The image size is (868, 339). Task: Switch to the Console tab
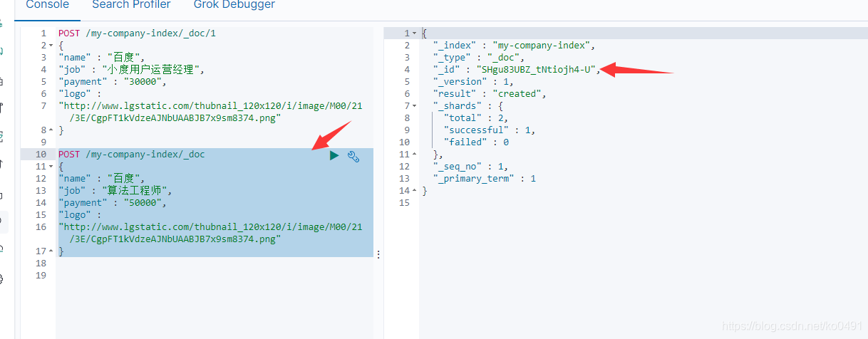point(48,5)
